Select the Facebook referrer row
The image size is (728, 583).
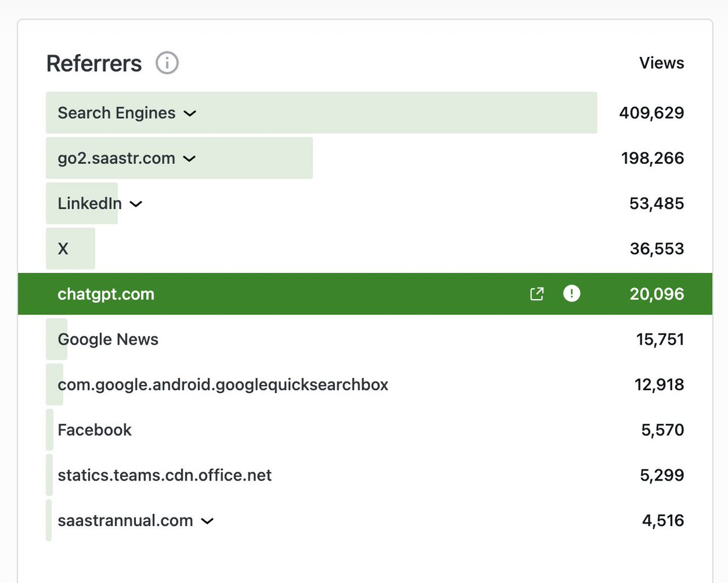[94, 430]
